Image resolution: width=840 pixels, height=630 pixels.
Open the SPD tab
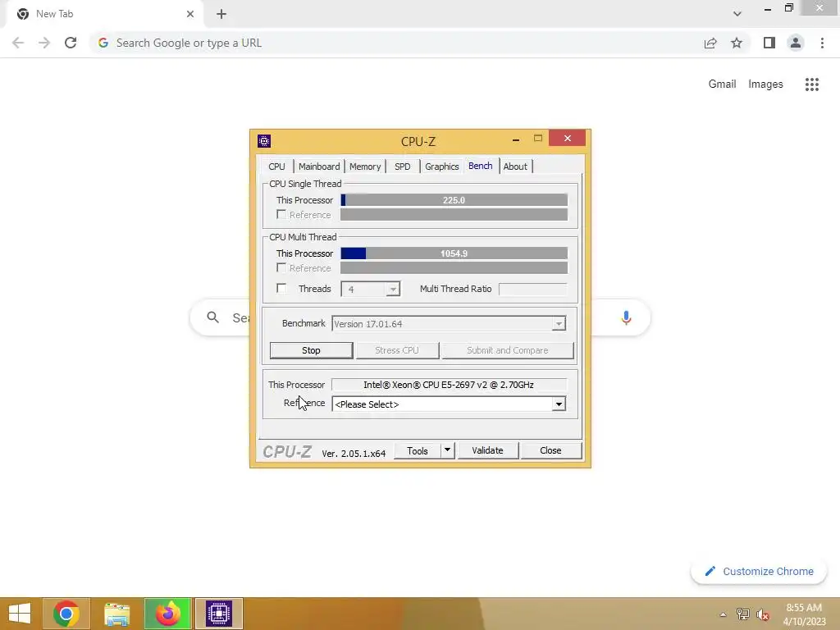[402, 167]
